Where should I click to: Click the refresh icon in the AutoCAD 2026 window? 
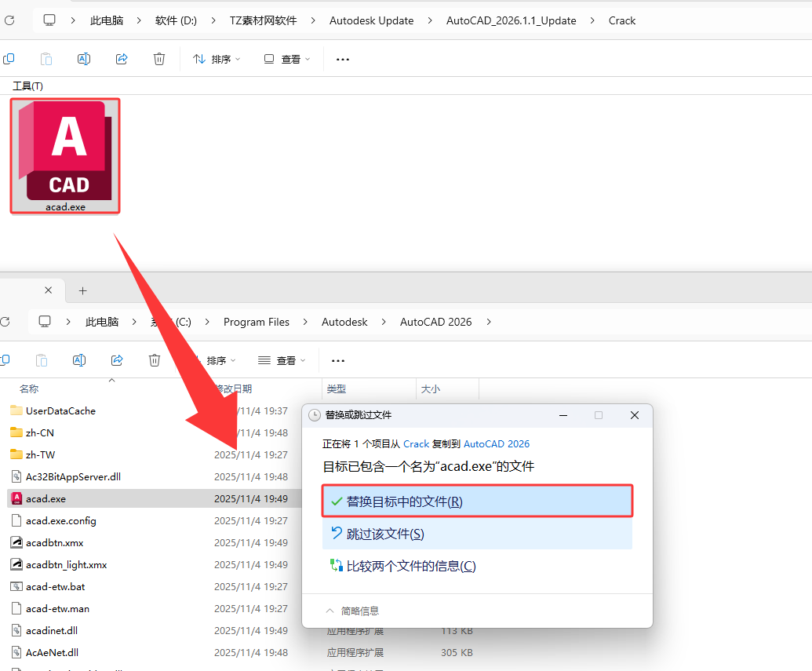pyautogui.click(x=5, y=322)
